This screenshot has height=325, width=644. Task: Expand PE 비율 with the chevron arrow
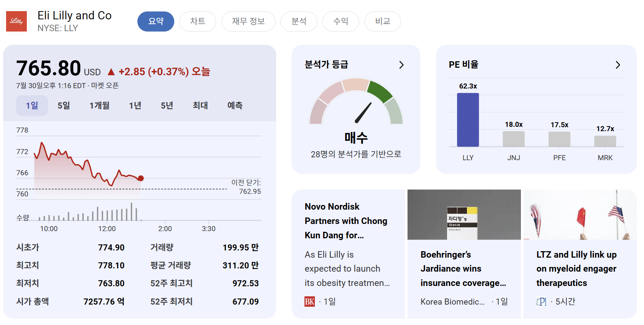pyautogui.click(x=618, y=65)
